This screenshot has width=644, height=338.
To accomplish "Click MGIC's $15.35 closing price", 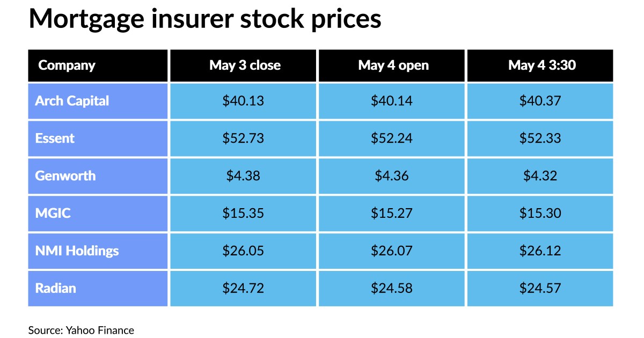I will 244,213.
